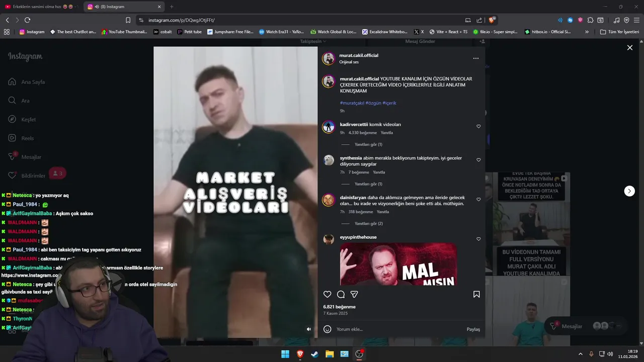Image resolution: width=644 pixels, height=362 pixels.
Task: View the 6.821 beğenme likes list
Action: click(339, 307)
